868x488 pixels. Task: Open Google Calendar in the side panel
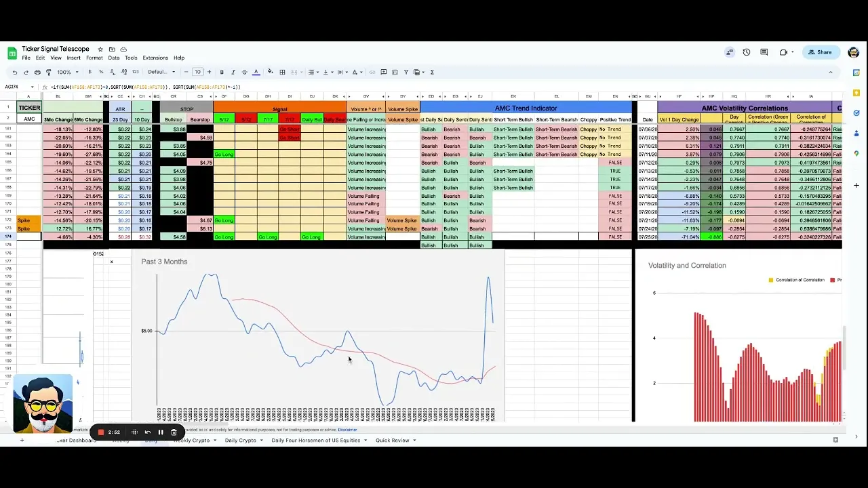coord(856,73)
